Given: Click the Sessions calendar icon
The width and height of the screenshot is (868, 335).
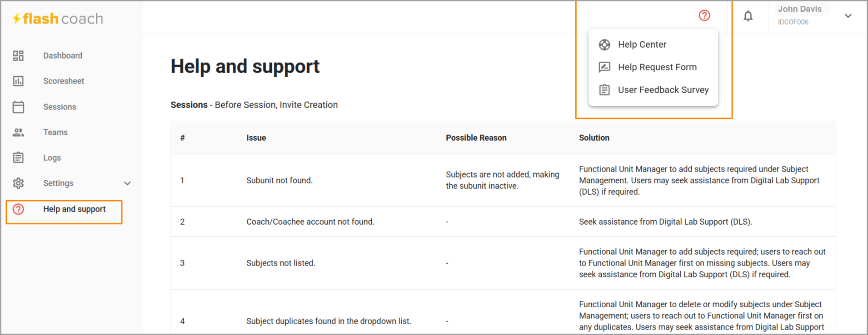Looking at the screenshot, I should pyautogui.click(x=18, y=107).
